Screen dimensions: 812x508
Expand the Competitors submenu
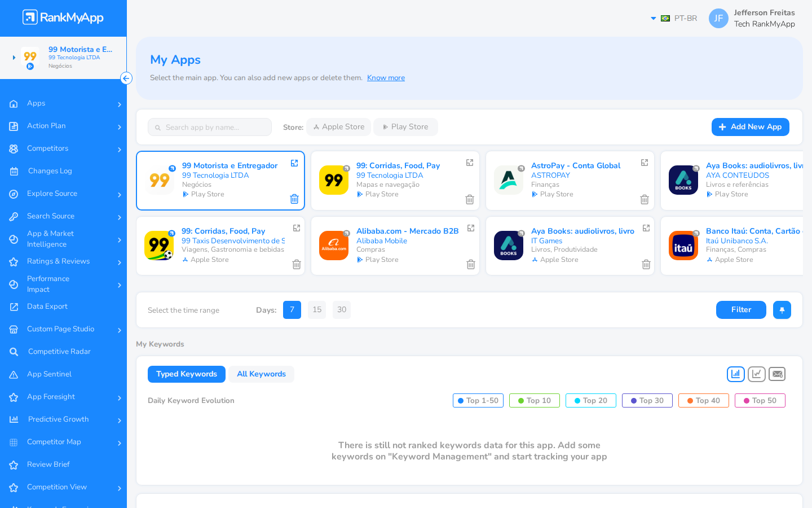120,150
